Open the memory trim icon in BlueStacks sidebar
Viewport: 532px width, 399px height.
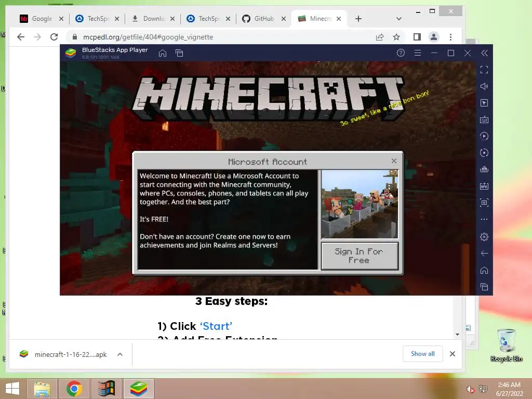click(484, 169)
